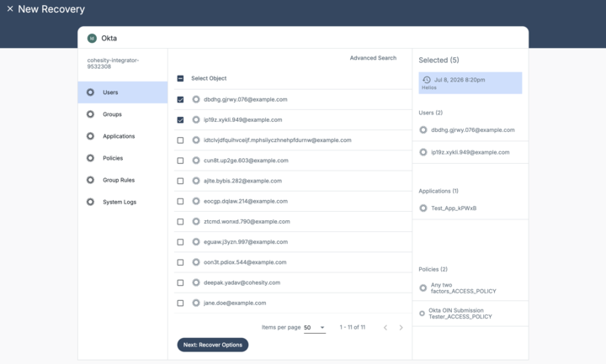Click the Applications sidebar icon
The image size is (606, 364).
[90, 136]
